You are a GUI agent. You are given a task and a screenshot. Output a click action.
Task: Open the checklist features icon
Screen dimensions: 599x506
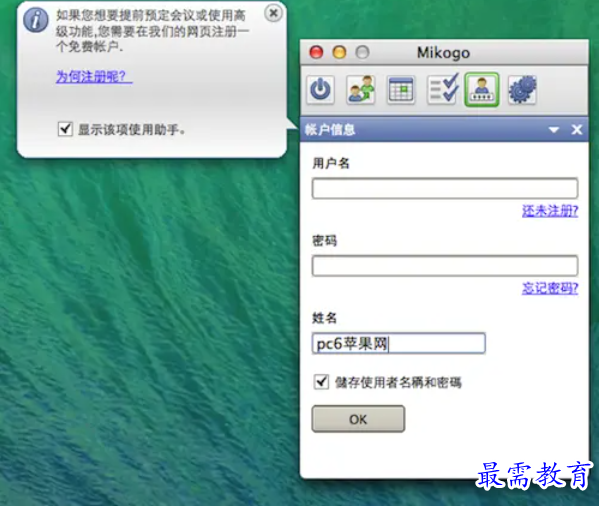click(442, 89)
